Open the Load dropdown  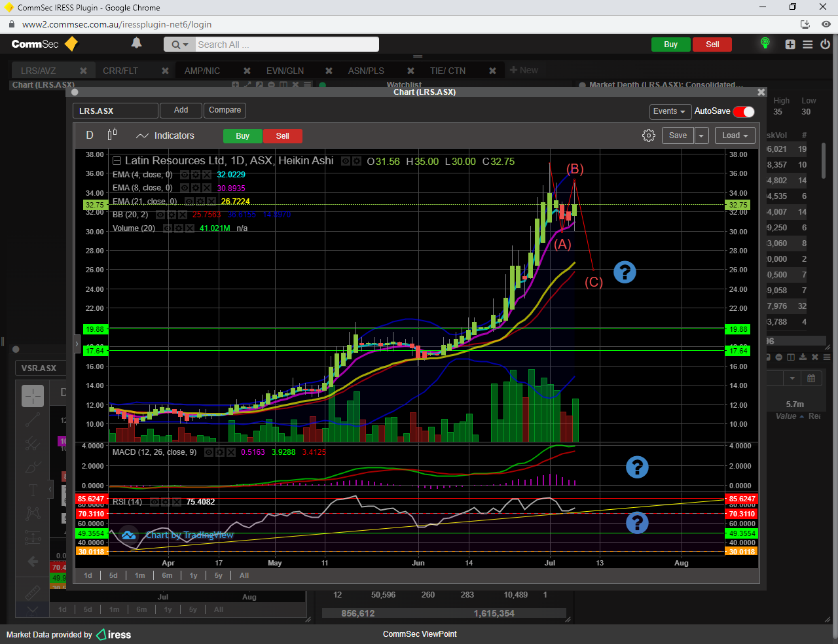pyautogui.click(x=735, y=135)
